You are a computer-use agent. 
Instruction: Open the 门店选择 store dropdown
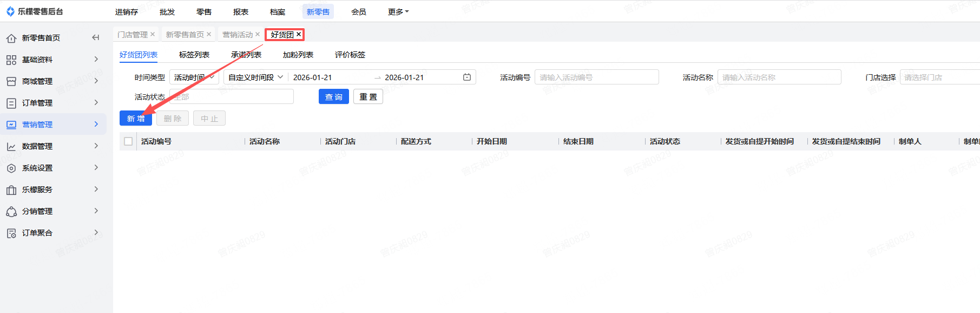pyautogui.click(x=940, y=77)
